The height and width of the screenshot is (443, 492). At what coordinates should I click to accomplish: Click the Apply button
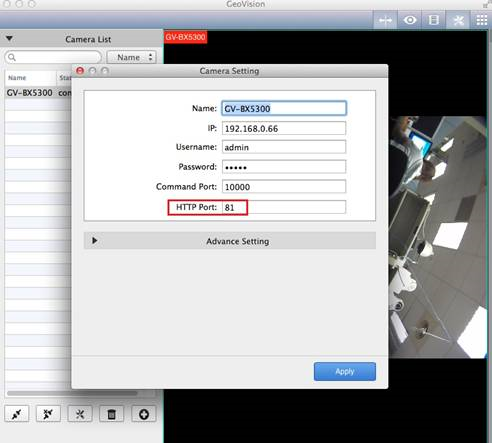click(345, 371)
